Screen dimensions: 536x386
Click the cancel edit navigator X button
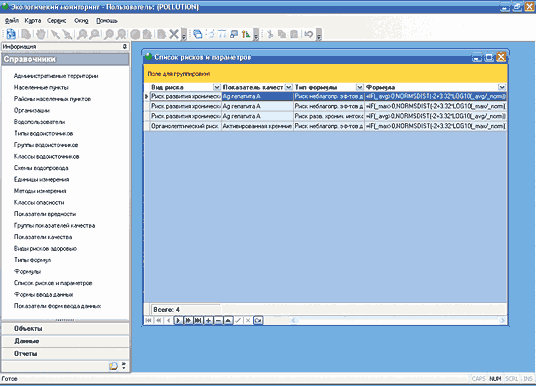coord(248,320)
